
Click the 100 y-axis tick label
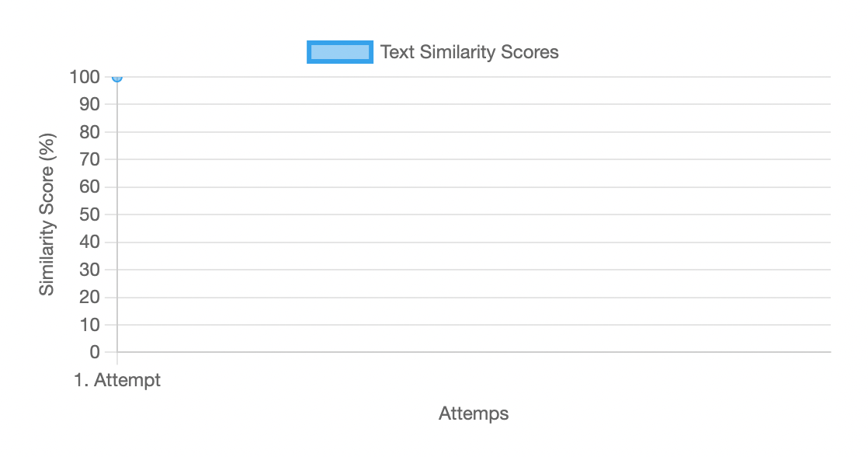84,77
